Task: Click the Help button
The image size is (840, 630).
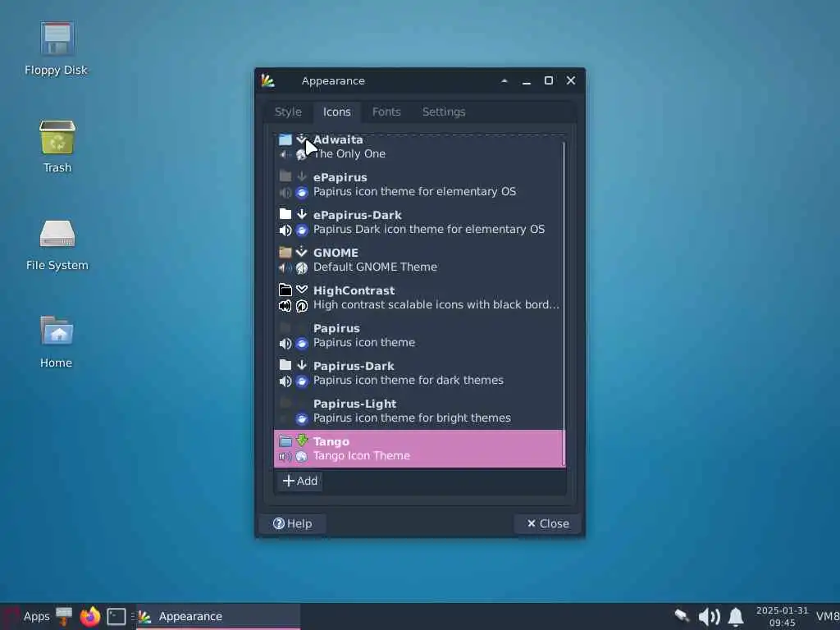Action: click(x=293, y=523)
